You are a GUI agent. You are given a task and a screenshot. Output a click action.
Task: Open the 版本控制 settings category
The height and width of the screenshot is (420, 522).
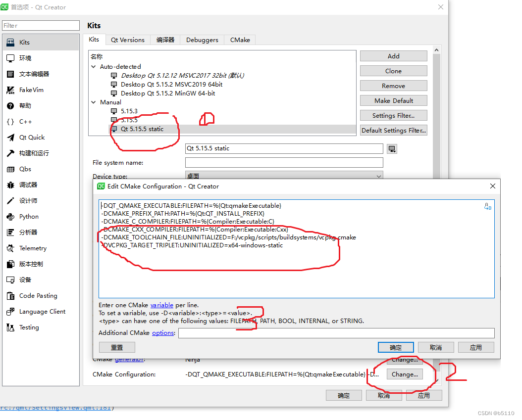point(41,264)
